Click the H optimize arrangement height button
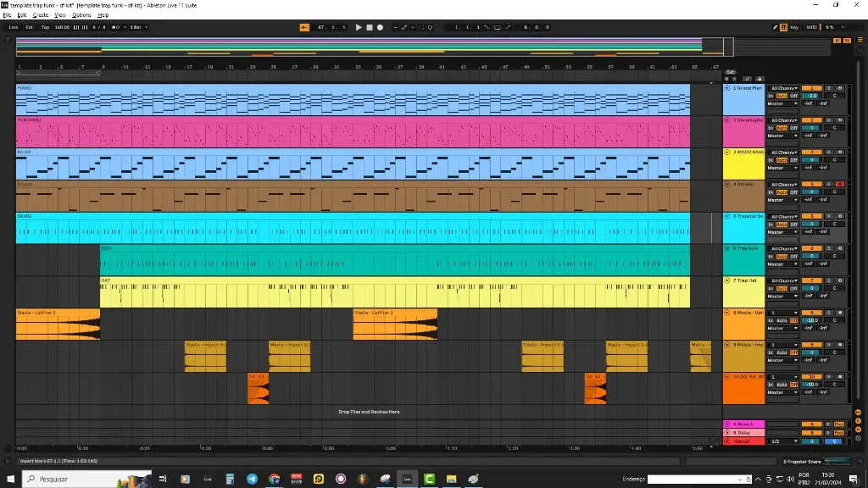Viewport: 868px width, 488px height. coord(837,41)
